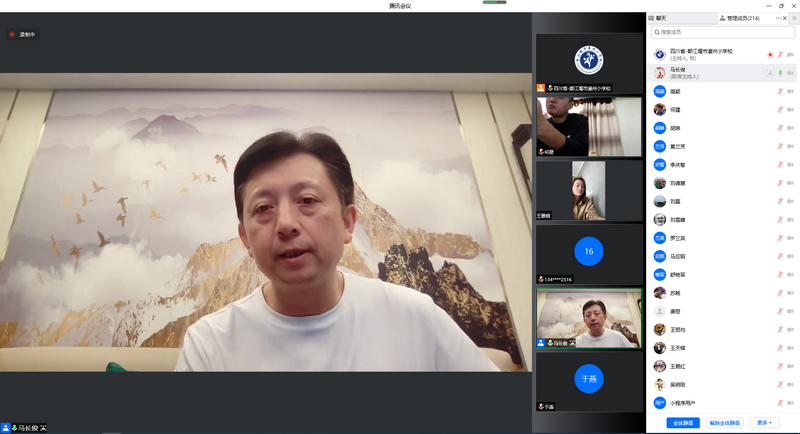Click the 王丽均 sunflower avatar

660,330
